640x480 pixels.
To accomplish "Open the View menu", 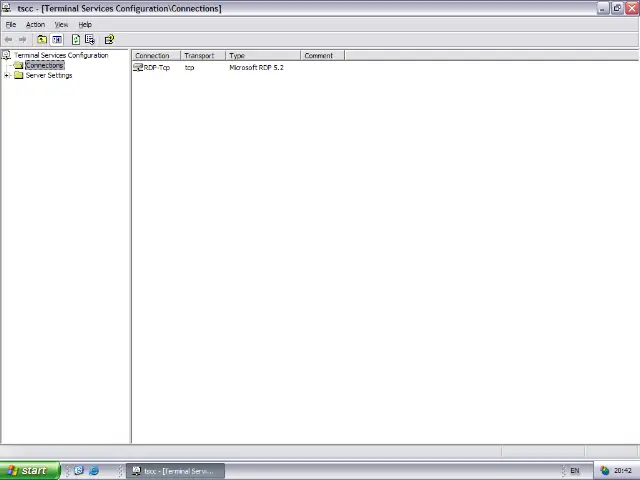I will click(x=61, y=24).
